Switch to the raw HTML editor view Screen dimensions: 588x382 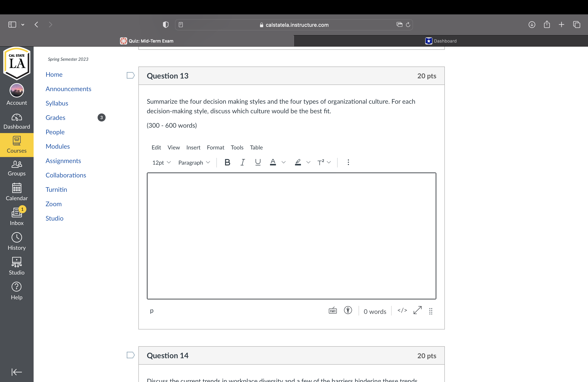pyautogui.click(x=402, y=311)
